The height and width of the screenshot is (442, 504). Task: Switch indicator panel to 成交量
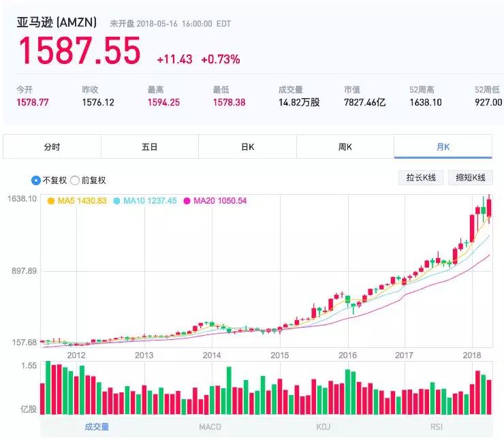tap(97, 427)
